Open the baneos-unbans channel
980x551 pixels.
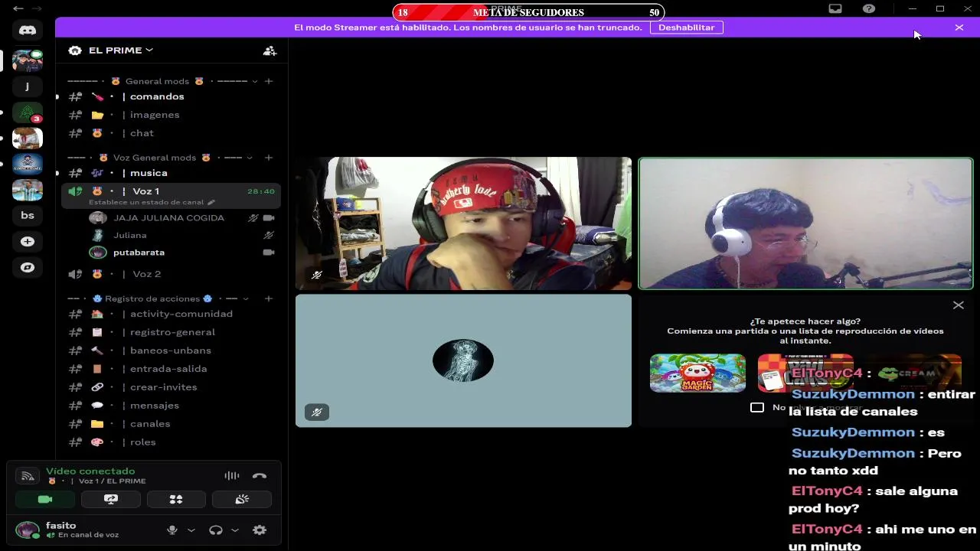pyautogui.click(x=171, y=350)
